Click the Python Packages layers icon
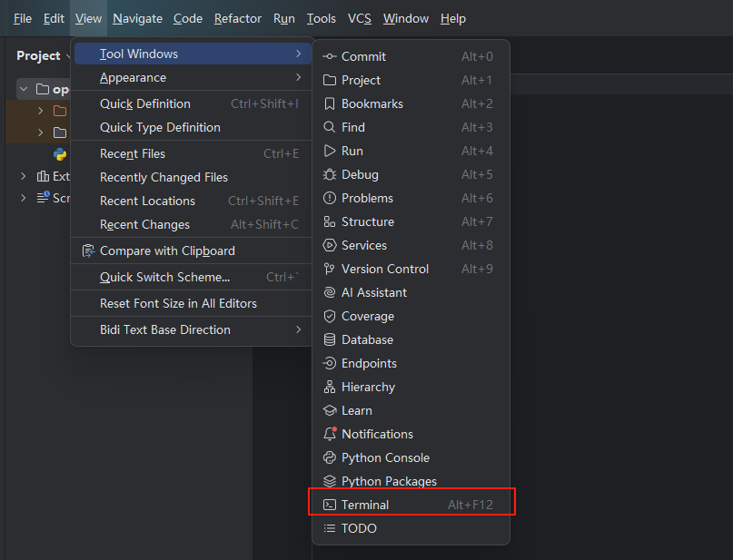Screen dimensions: 733x560 click(330, 481)
